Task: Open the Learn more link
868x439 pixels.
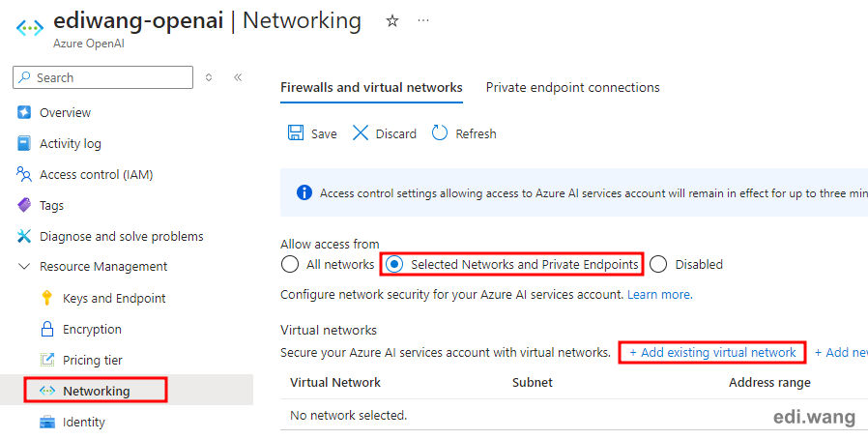Action: point(660,295)
